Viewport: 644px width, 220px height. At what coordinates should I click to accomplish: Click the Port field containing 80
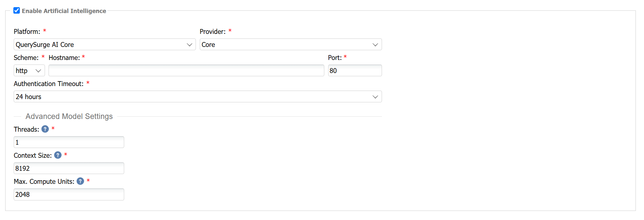[355, 70]
